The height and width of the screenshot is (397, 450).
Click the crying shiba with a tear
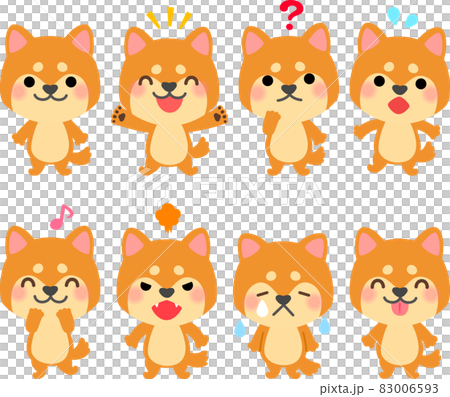tap(283, 306)
